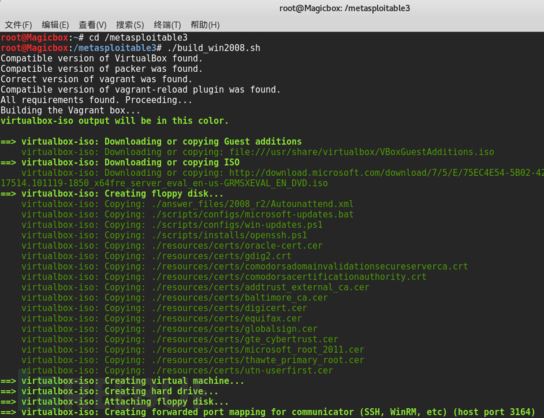This screenshot has height=419, width=544.
Task: Click the thawte_primary_root.cer copying line
Action: [193, 360]
